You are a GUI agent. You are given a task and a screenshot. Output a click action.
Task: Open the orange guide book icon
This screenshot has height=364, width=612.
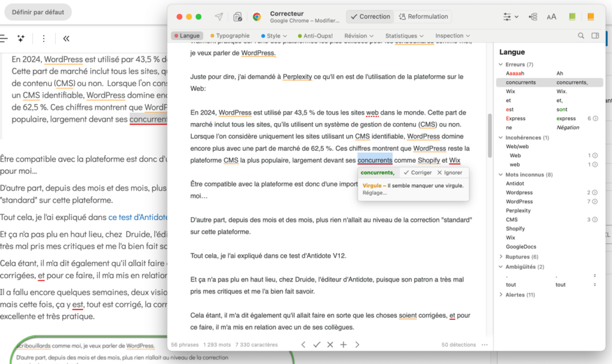coord(590,16)
